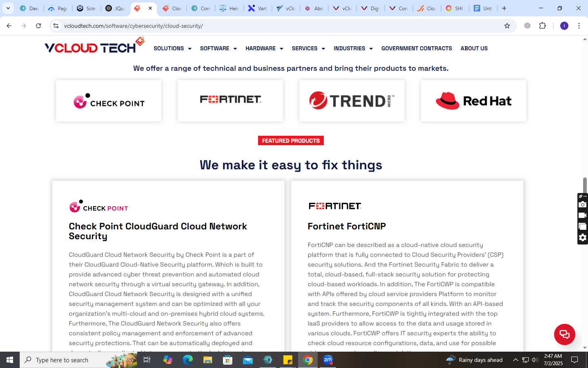The width and height of the screenshot is (588, 368).
Task: Open the Fortinet FortiCNP heading
Action: pos(347,227)
